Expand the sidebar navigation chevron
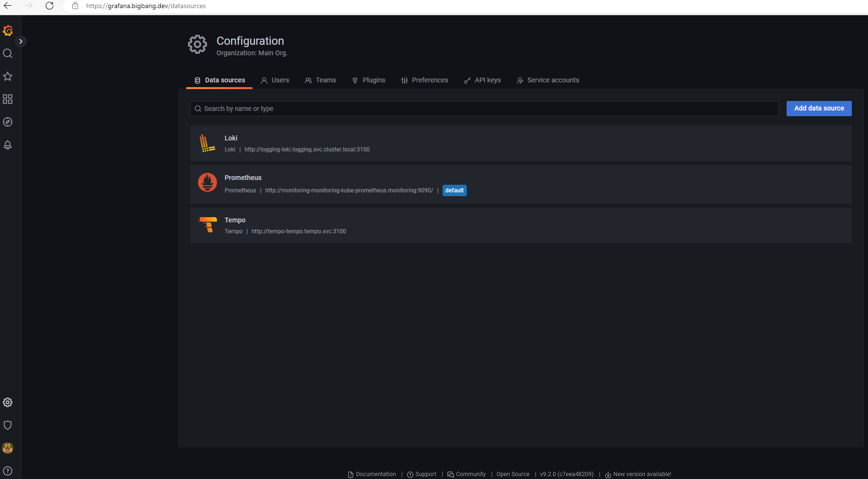The width and height of the screenshot is (868, 479). coord(20,41)
